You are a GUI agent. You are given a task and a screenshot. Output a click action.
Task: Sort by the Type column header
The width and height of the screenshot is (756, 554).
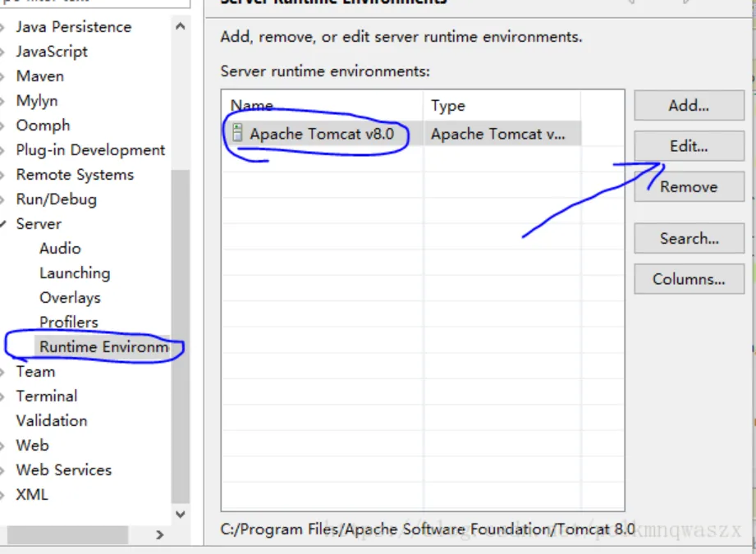pos(448,106)
